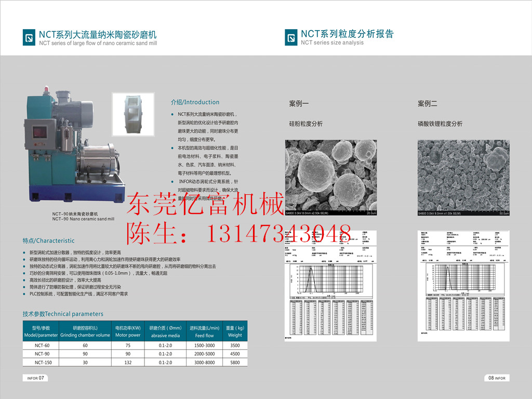Select the "技术参数Technical parameters" heading
Image resolution: width=532 pixels, height=399 pixels.
(63, 314)
